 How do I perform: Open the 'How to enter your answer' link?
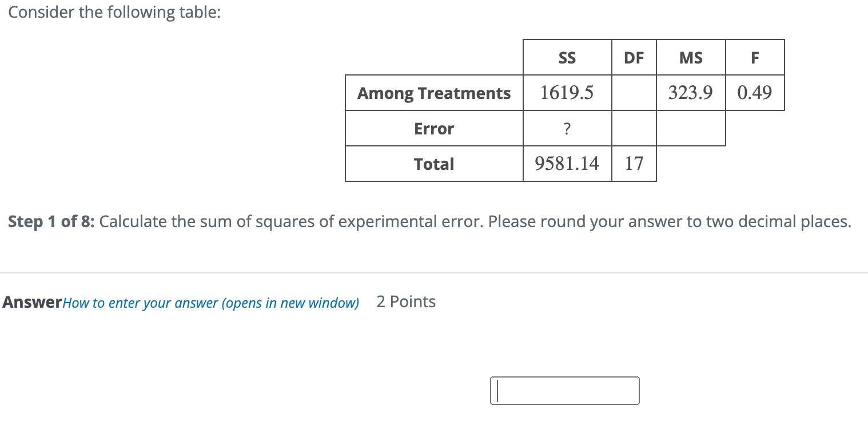(210, 303)
